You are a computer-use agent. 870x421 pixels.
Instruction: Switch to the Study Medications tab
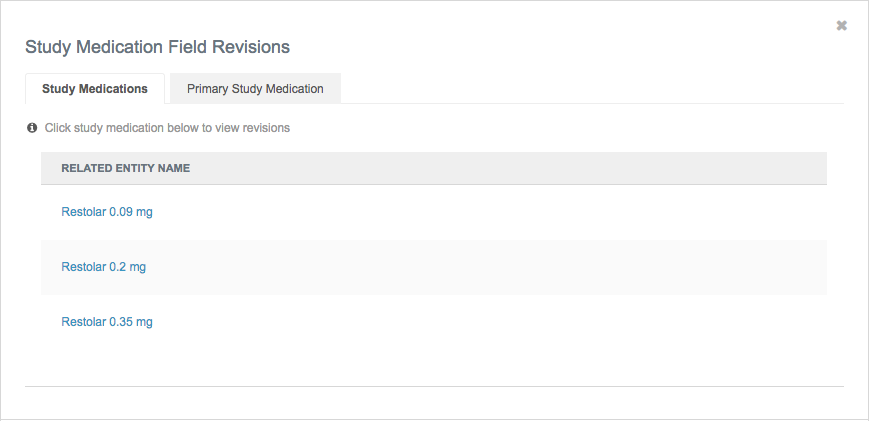coord(95,89)
